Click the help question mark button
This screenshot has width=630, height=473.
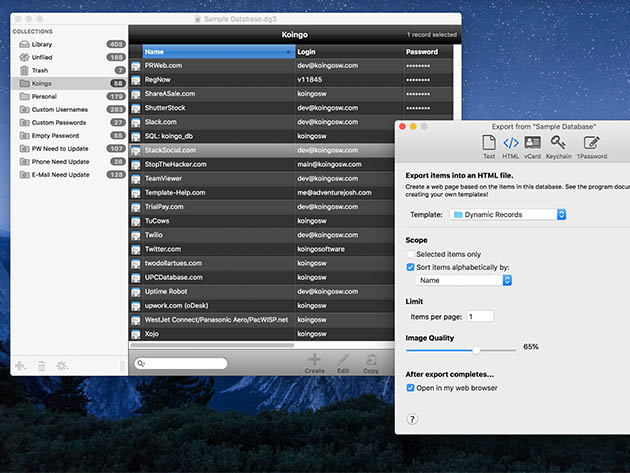click(412, 420)
